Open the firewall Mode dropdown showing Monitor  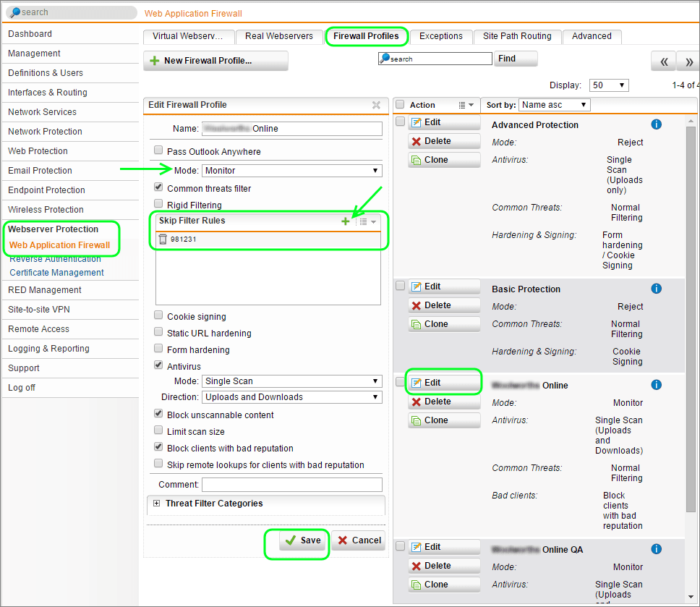coord(292,171)
